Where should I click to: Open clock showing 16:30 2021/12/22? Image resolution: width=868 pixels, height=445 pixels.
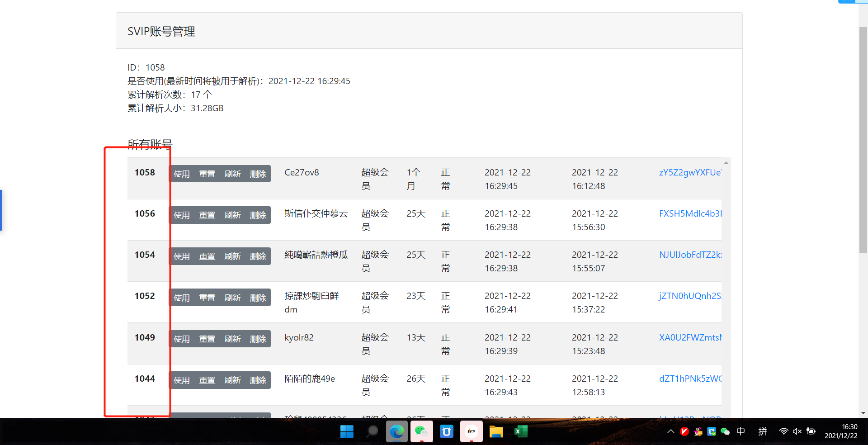click(x=841, y=431)
